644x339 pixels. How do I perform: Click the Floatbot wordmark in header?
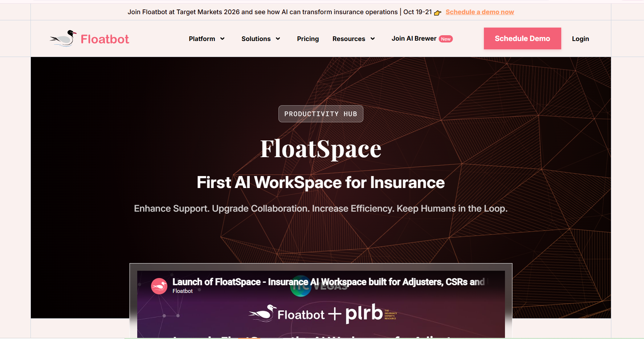pyautogui.click(x=105, y=39)
